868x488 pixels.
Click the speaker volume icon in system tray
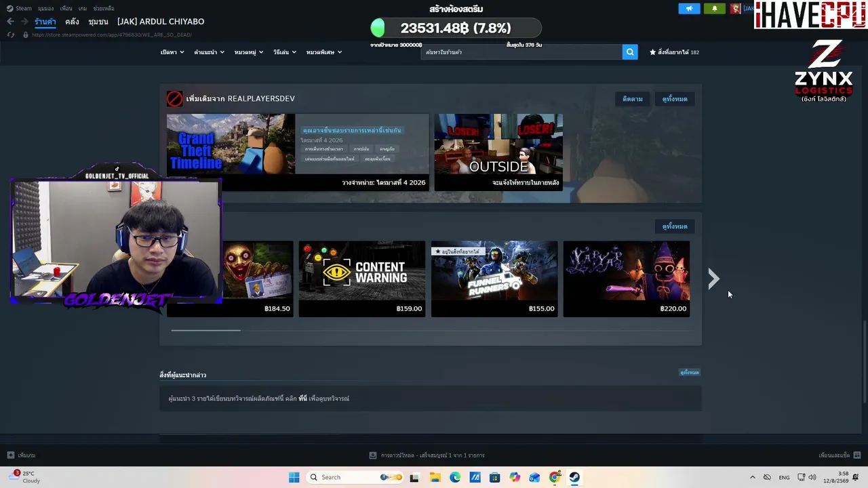812,477
